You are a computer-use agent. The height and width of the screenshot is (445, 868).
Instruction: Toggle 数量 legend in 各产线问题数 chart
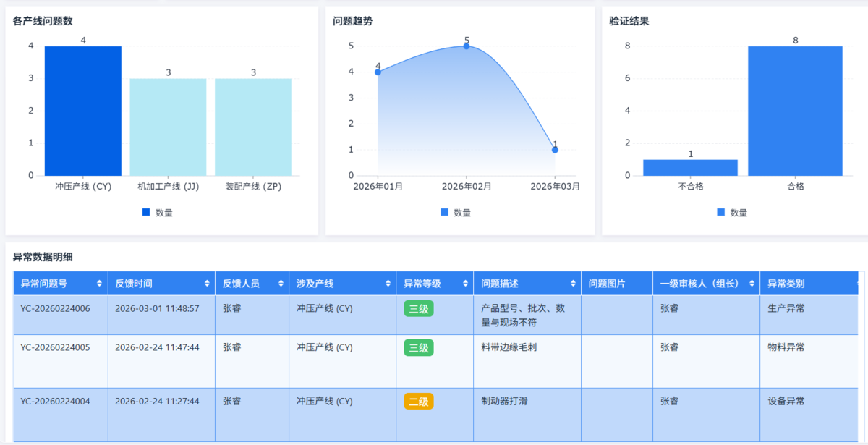157,213
